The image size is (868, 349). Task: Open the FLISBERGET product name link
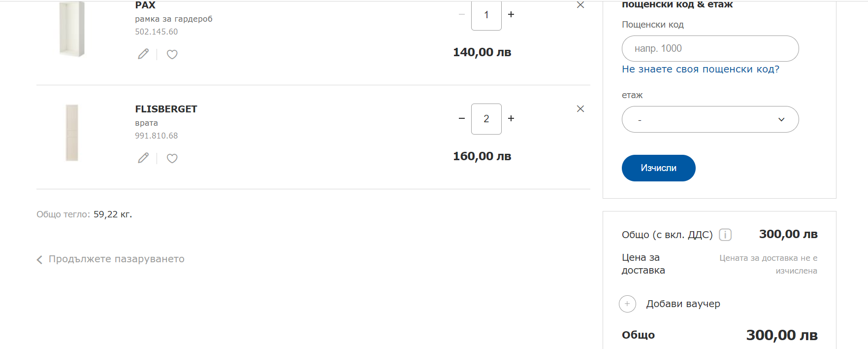pos(166,109)
